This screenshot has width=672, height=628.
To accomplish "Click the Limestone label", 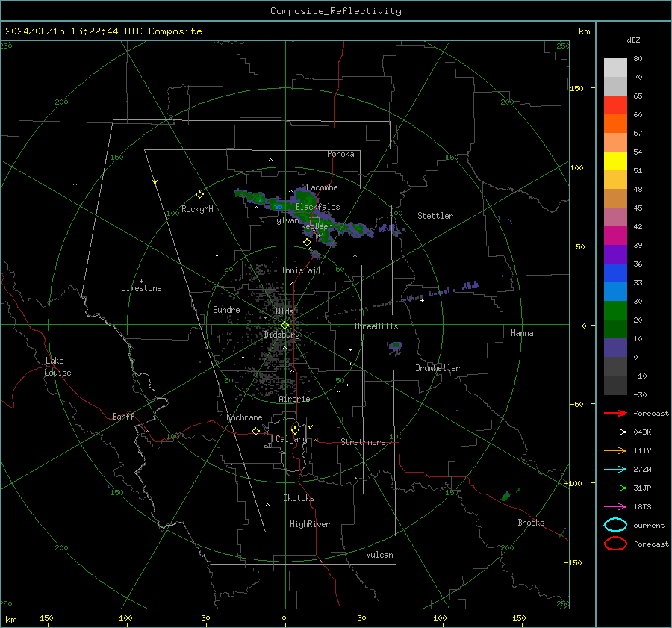I will tap(141, 288).
